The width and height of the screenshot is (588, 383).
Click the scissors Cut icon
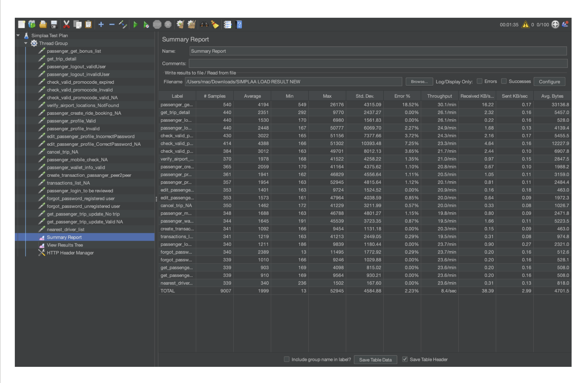point(66,25)
